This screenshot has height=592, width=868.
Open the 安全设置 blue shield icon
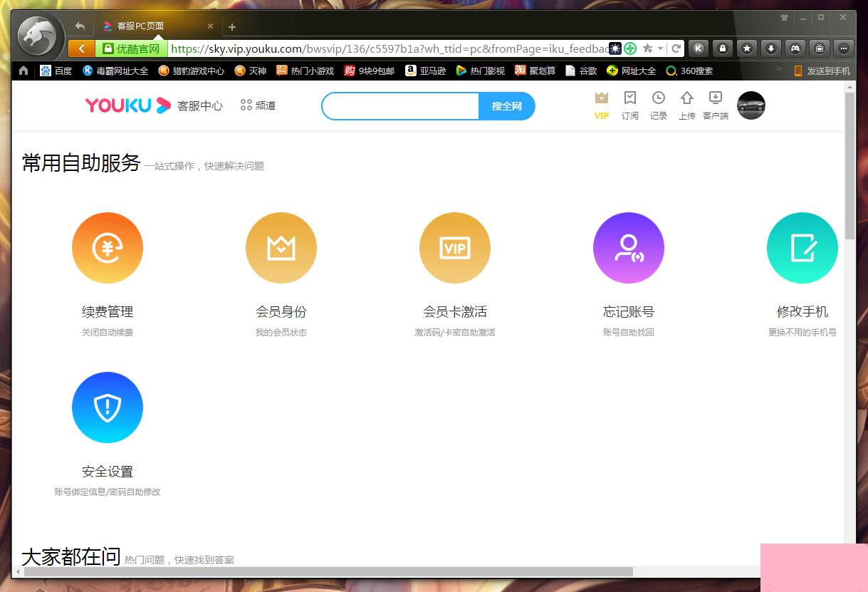[x=108, y=407]
